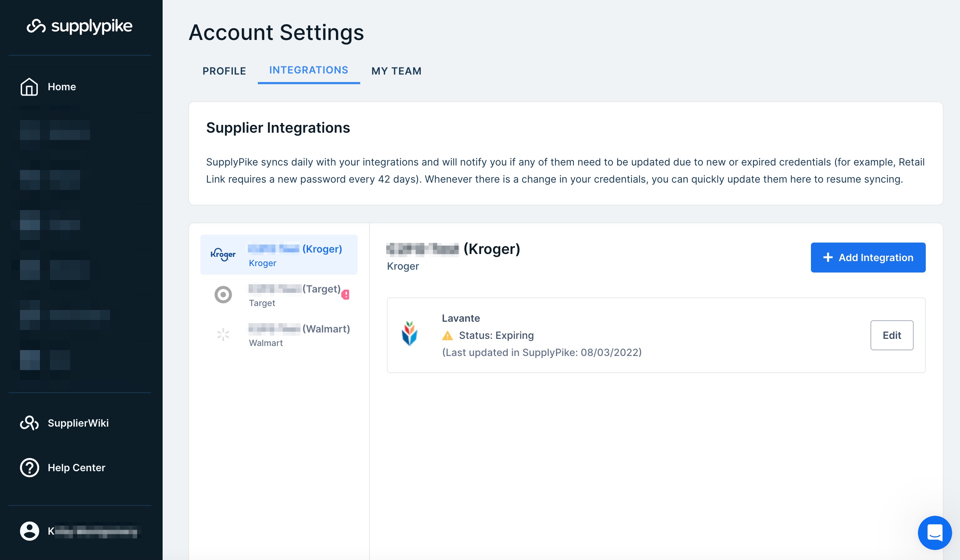Open the chat support bubble
This screenshot has height=560, width=960.
(934, 533)
